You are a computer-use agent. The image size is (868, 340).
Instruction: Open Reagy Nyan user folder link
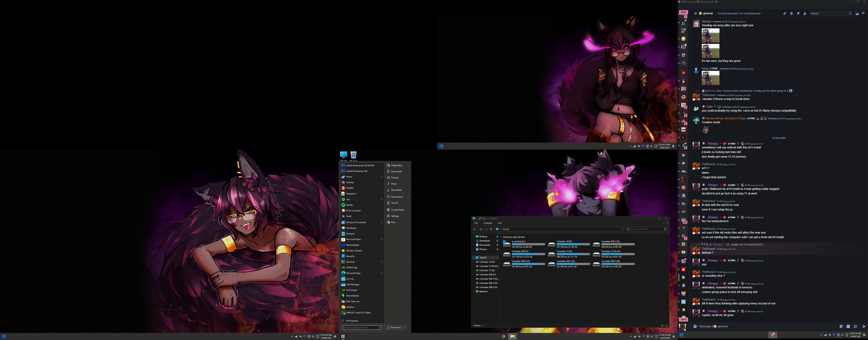pyautogui.click(x=398, y=165)
